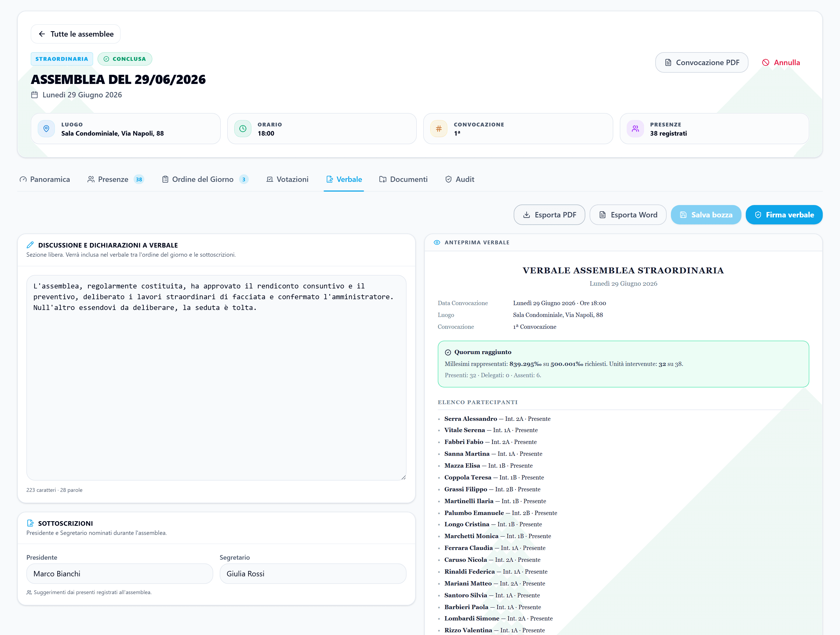Click the red prohibit icon beside Annulla
This screenshot has width=840, height=635.
[x=766, y=63]
